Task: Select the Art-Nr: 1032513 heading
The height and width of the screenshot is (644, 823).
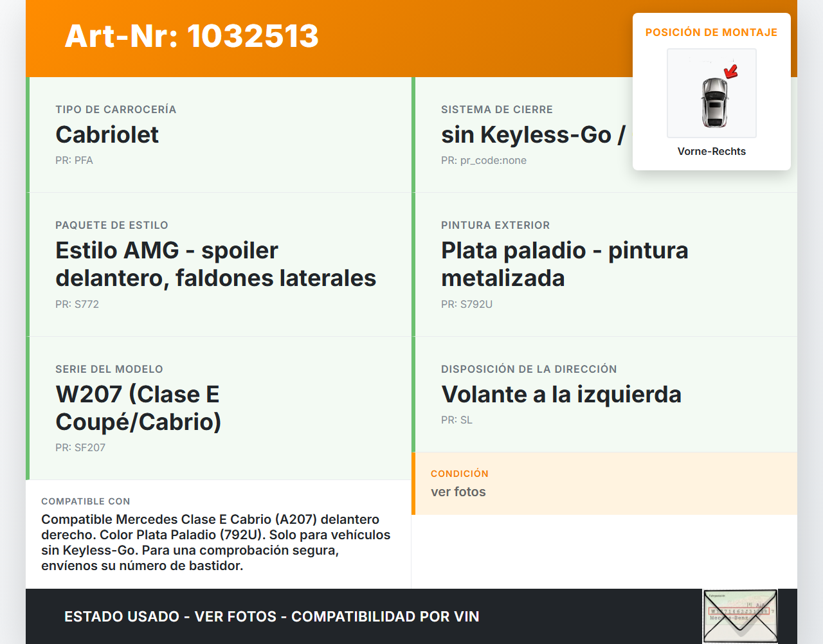Action: (192, 36)
